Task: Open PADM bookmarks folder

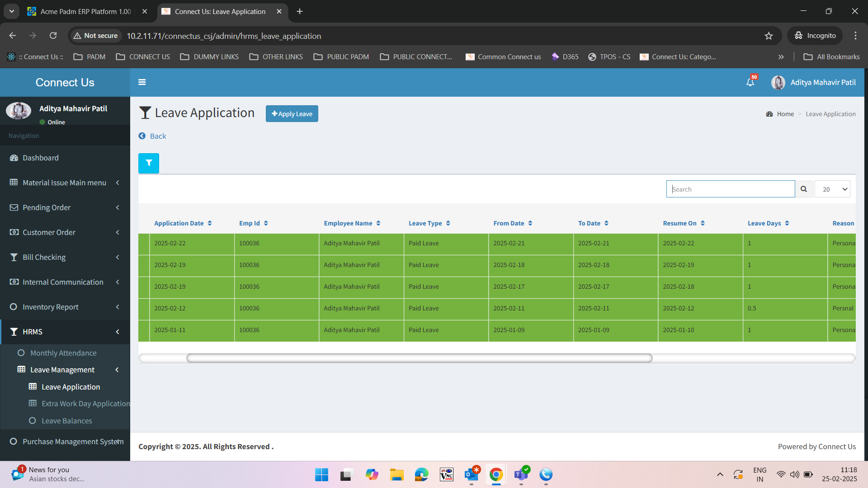Action: 90,57
